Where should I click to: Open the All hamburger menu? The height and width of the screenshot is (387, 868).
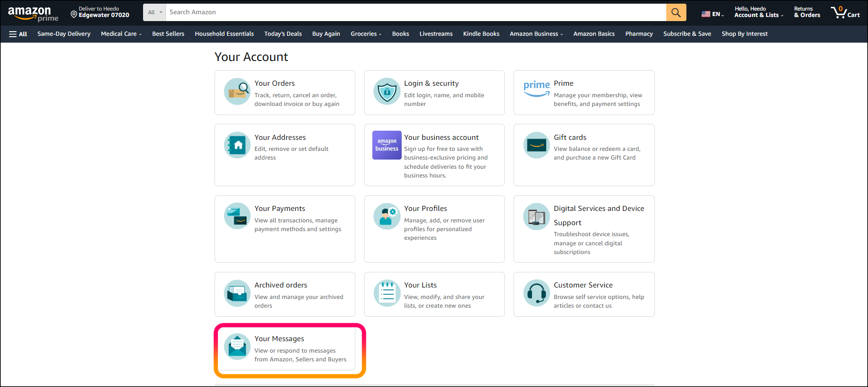coord(18,34)
